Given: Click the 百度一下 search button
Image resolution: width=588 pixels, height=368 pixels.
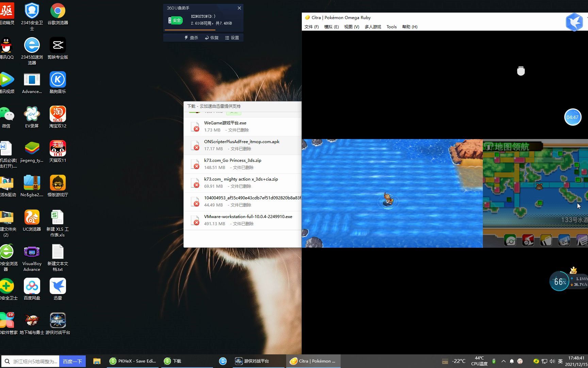Looking at the screenshot, I should (x=72, y=361).
